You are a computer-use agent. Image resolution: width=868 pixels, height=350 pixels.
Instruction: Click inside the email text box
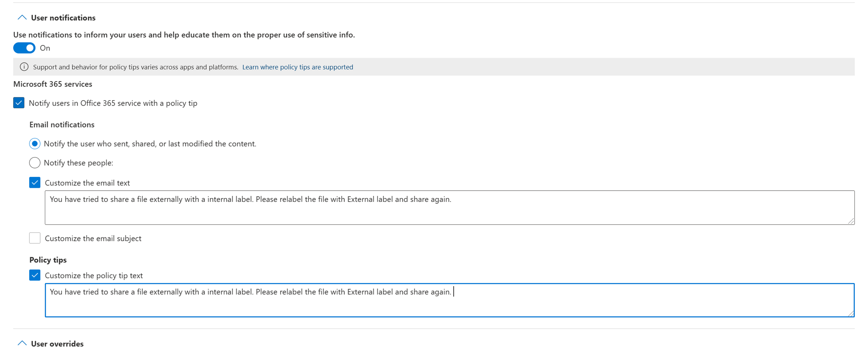450,207
